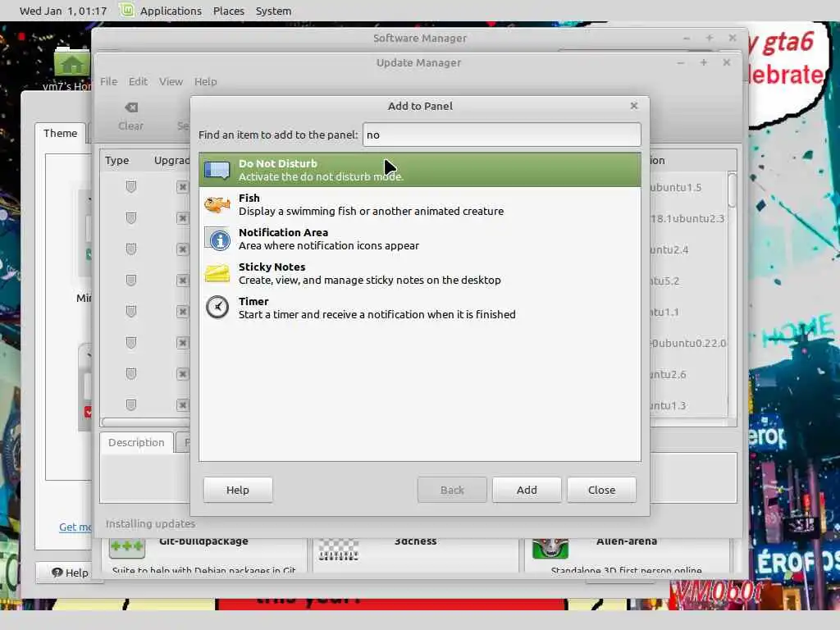Click 3dchess chessboard icon in Software Manager

pos(339,549)
